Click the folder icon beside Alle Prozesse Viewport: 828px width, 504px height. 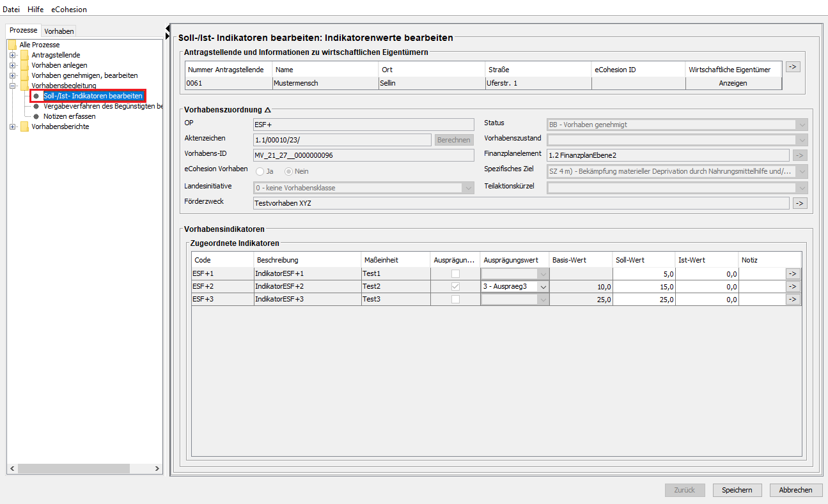[12, 45]
